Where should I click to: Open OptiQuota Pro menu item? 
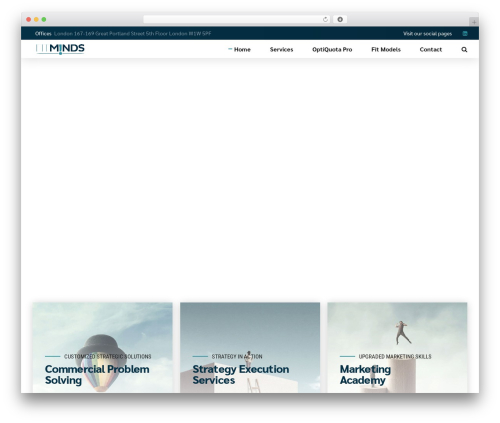point(332,49)
